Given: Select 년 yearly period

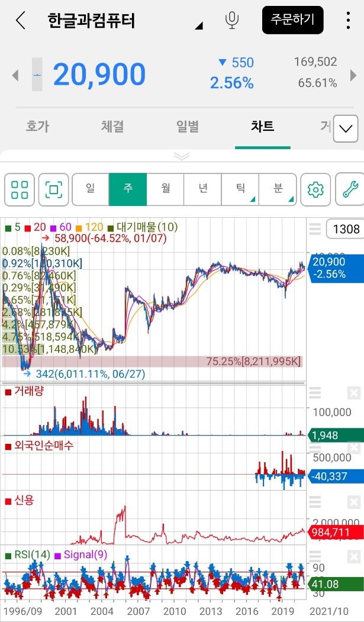Looking at the screenshot, I should point(202,189).
